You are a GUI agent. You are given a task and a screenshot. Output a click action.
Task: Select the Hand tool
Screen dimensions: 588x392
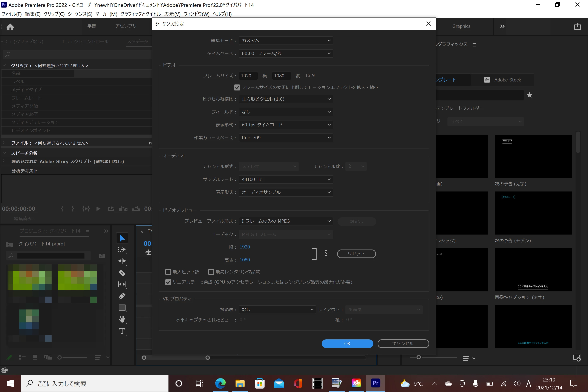[x=122, y=319]
